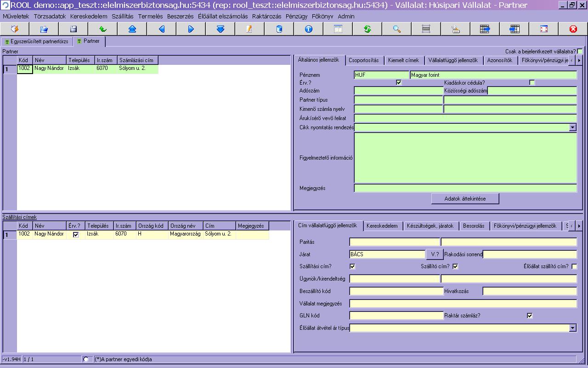588x368 pixels.
Task: Click the magnifying glass search icon
Action: (x=396, y=29)
